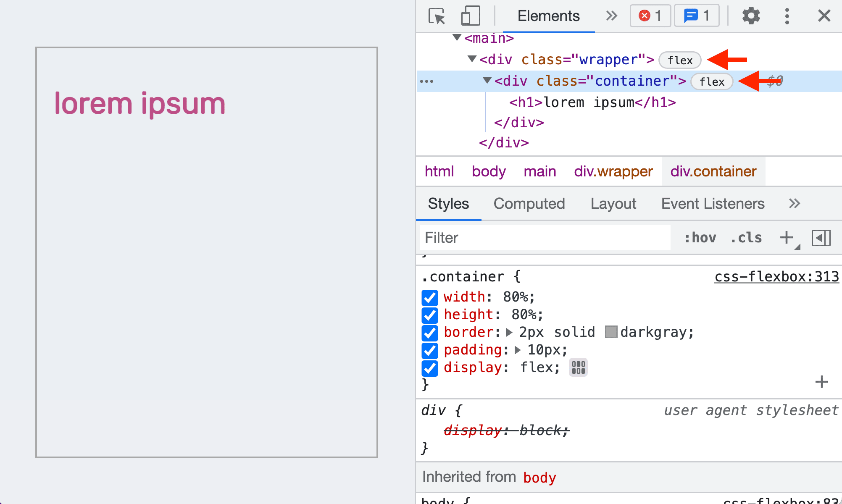Screen dimensions: 842x504
Task: Click the Filter styles input field
Action: [x=544, y=237]
